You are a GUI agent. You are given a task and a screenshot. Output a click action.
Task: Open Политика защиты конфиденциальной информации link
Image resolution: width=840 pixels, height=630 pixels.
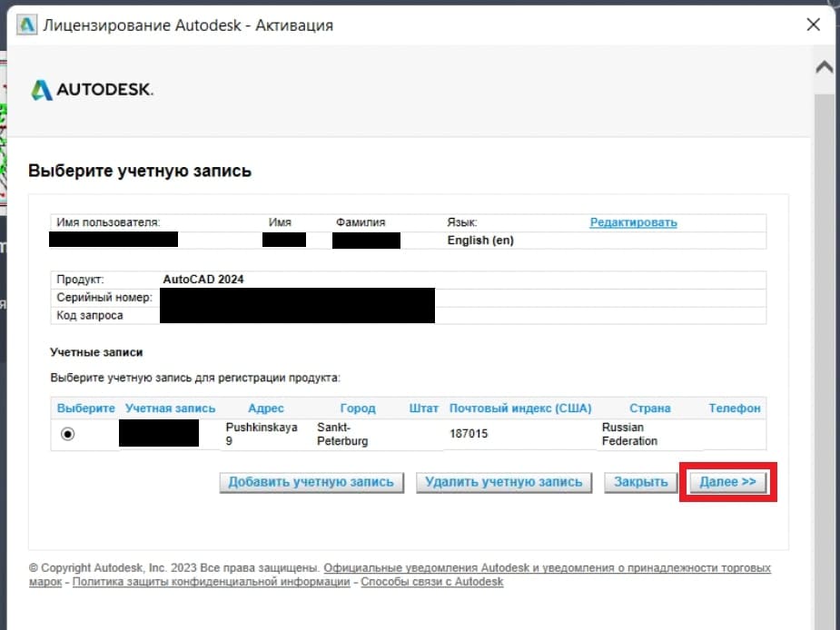pyautogui.click(x=212, y=582)
